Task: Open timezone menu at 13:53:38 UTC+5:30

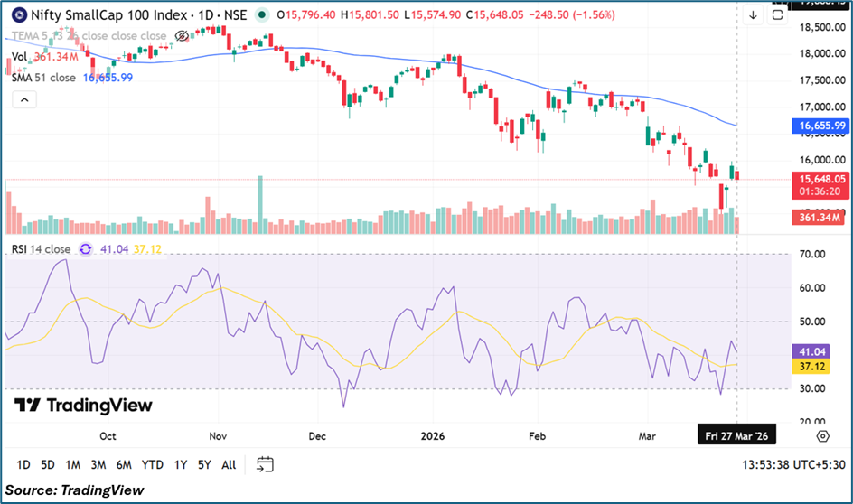Action: click(x=791, y=465)
